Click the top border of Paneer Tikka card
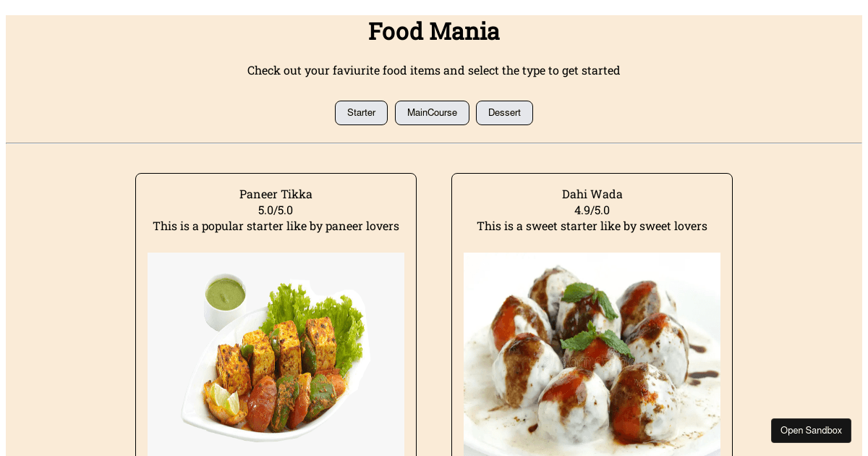This screenshot has width=868, height=456. pos(276,174)
